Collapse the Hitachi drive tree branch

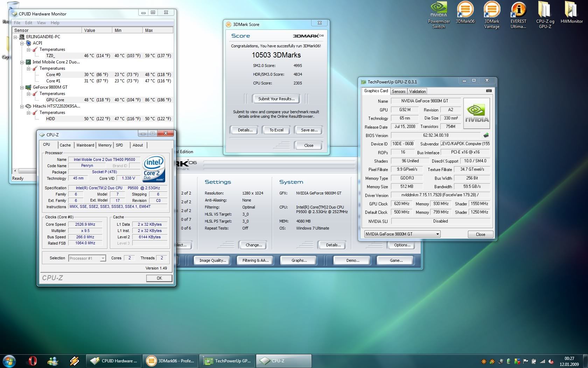(x=22, y=106)
